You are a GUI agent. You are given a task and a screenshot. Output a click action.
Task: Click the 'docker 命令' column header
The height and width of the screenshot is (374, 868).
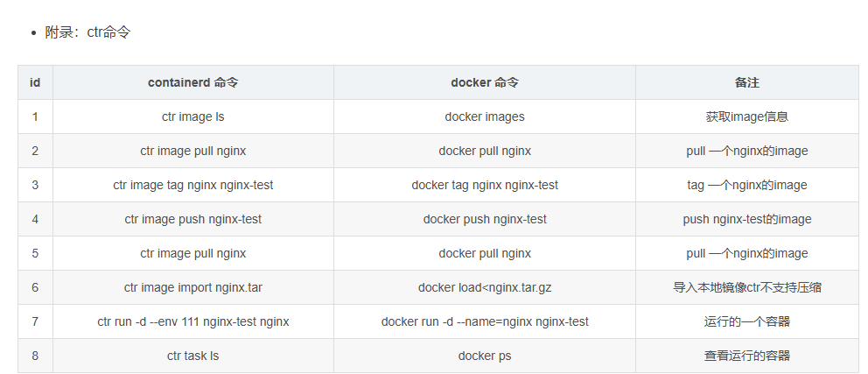pos(485,82)
